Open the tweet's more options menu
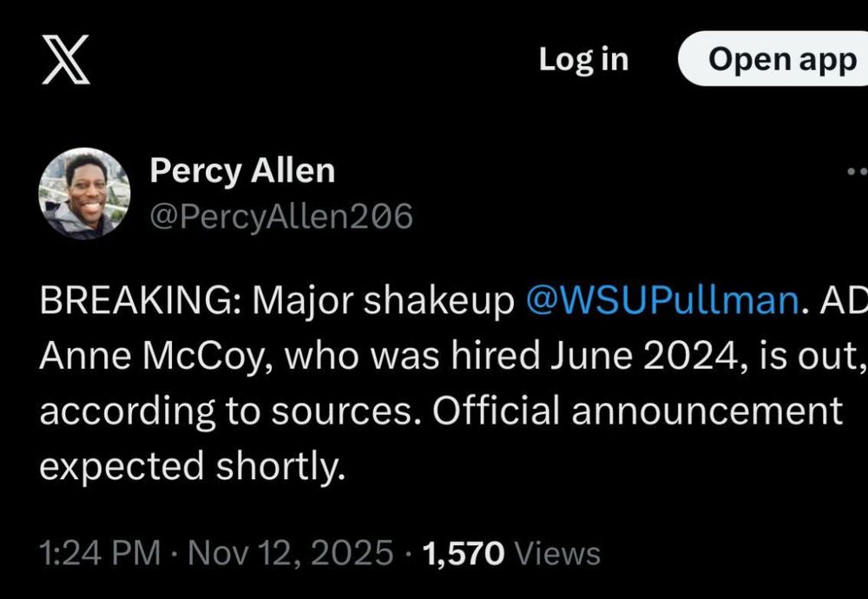This screenshot has height=599, width=868. point(858,172)
